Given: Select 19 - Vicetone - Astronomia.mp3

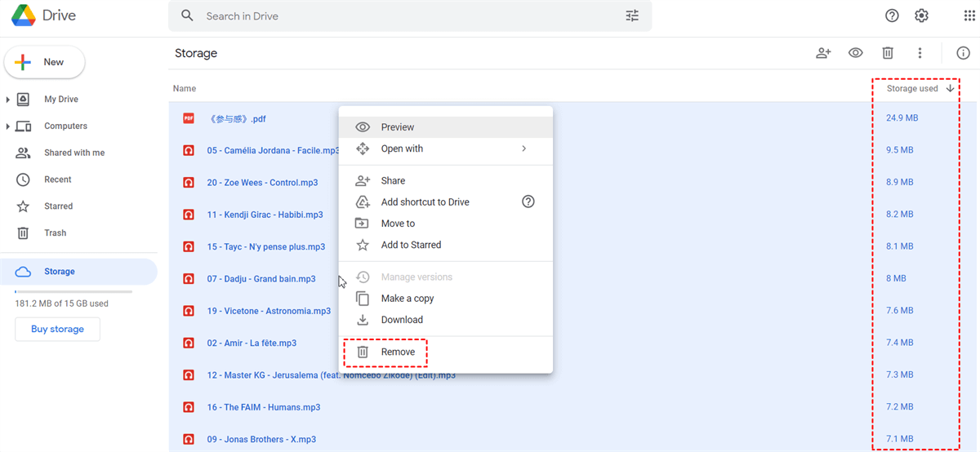Looking at the screenshot, I should coord(269,311).
